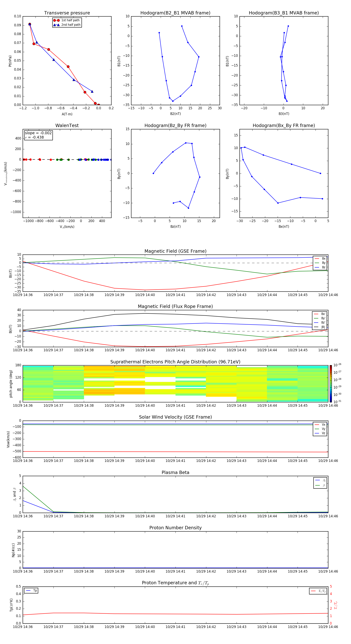Viewport: 351px width, 644px height.
Task: Click the 'Pt(nPa)' y-axis label
Action: pyautogui.click(x=10, y=61)
